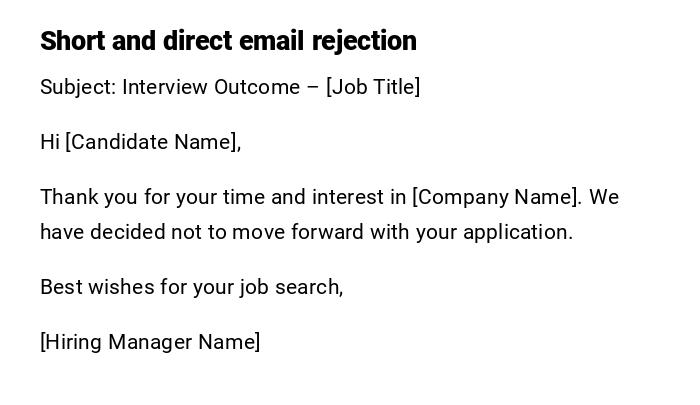Click the '[Job Title]' placeholder

click(x=373, y=87)
